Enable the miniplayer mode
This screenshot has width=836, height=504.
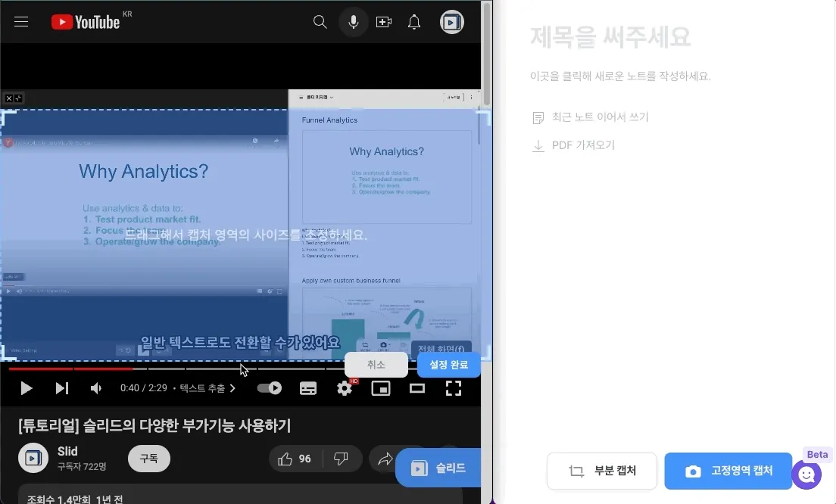coord(381,388)
